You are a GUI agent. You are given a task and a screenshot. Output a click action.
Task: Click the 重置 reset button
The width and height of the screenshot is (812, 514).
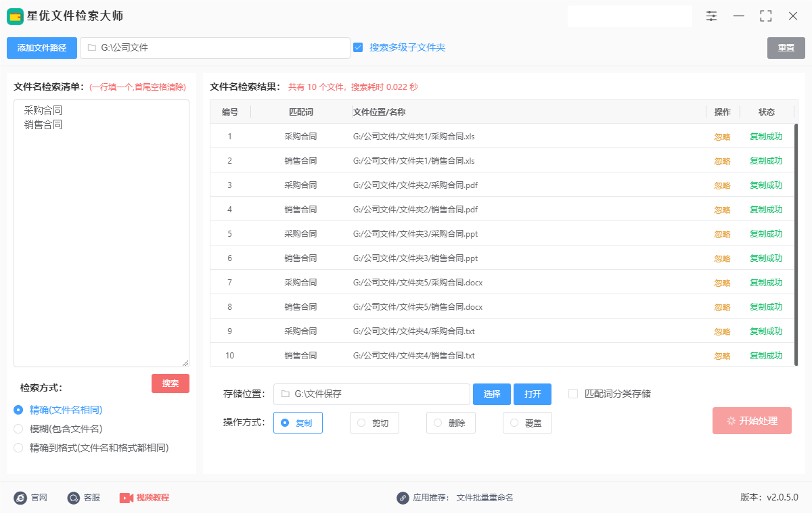click(x=786, y=48)
